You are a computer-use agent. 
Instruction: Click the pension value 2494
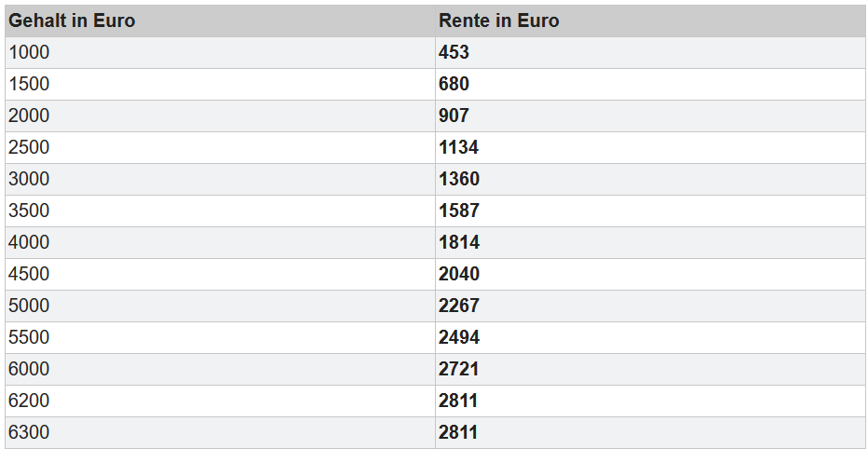tap(459, 337)
